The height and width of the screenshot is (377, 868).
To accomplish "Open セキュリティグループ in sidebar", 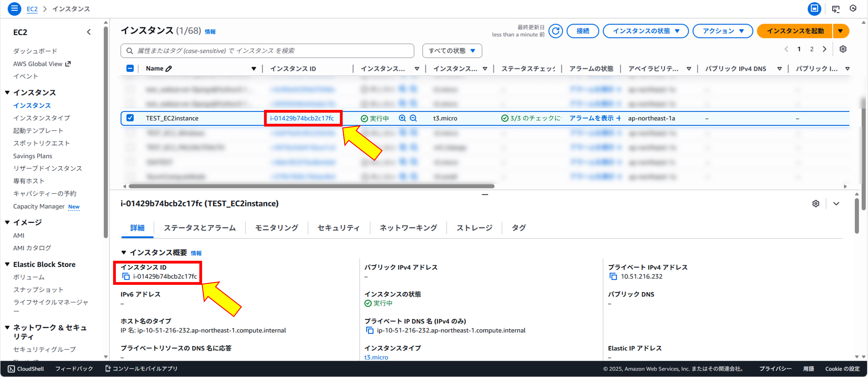I will [44, 349].
